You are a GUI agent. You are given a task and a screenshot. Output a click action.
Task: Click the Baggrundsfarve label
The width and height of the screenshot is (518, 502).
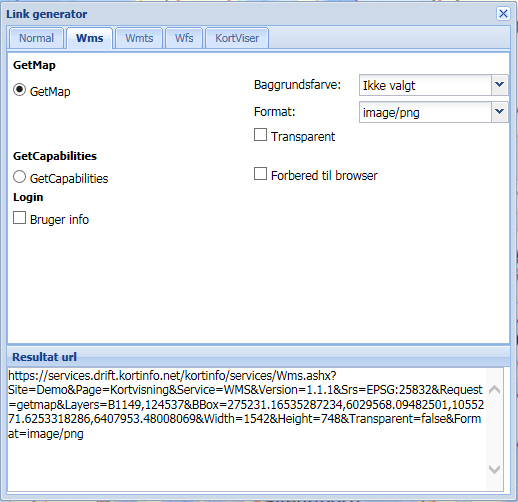[297, 85]
